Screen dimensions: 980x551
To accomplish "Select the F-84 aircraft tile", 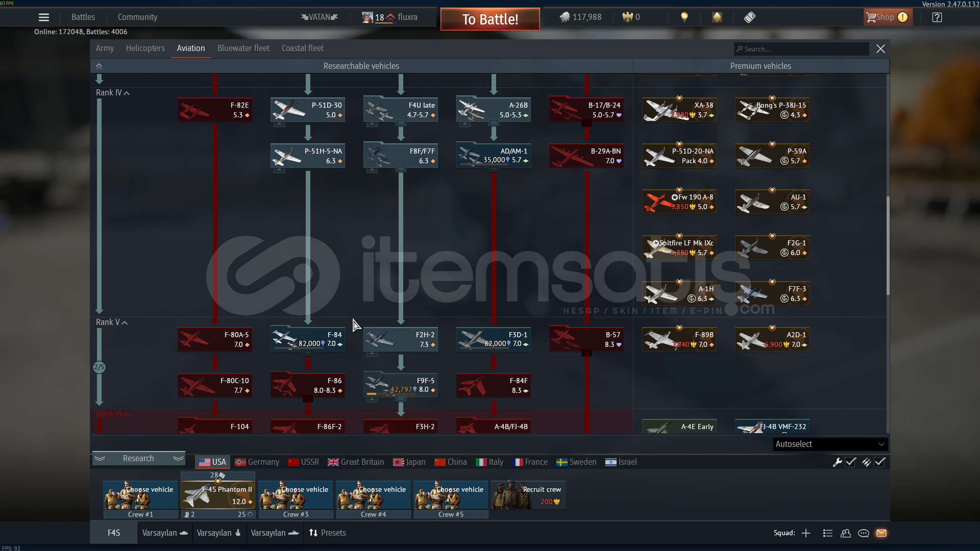I will 308,339.
